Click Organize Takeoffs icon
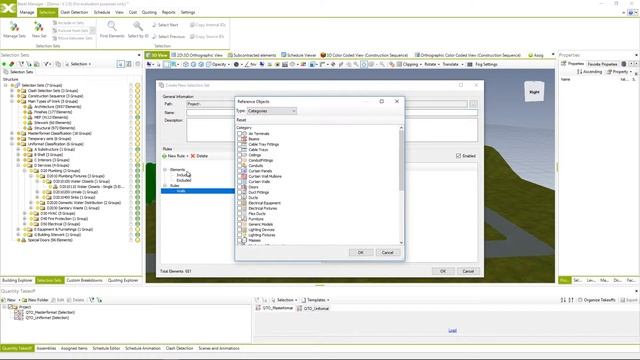Screen dimensions: 640x360 [580, 300]
